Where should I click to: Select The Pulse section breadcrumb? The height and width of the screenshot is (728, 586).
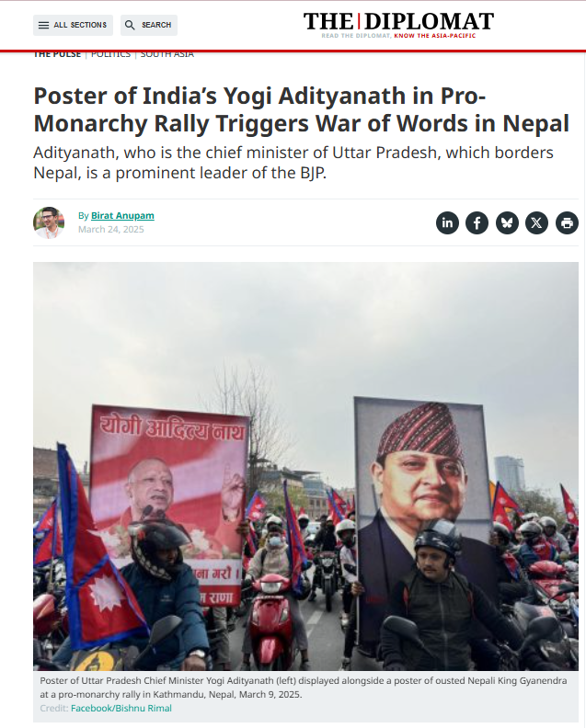pos(57,54)
